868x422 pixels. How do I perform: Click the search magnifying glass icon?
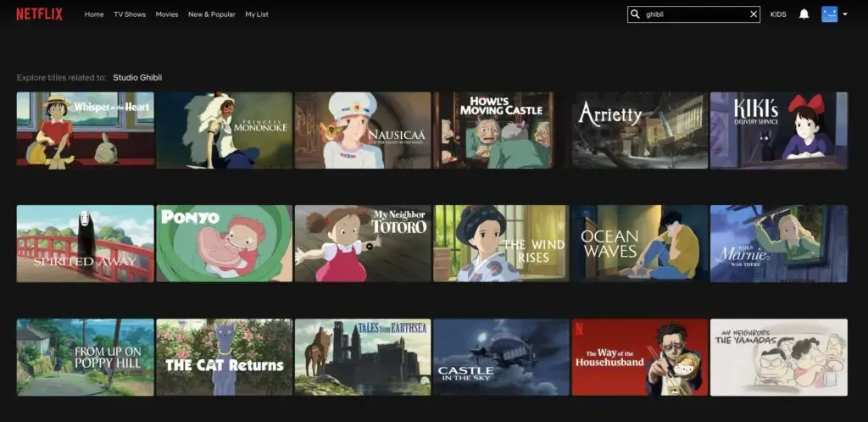pyautogui.click(x=635, y=14)
